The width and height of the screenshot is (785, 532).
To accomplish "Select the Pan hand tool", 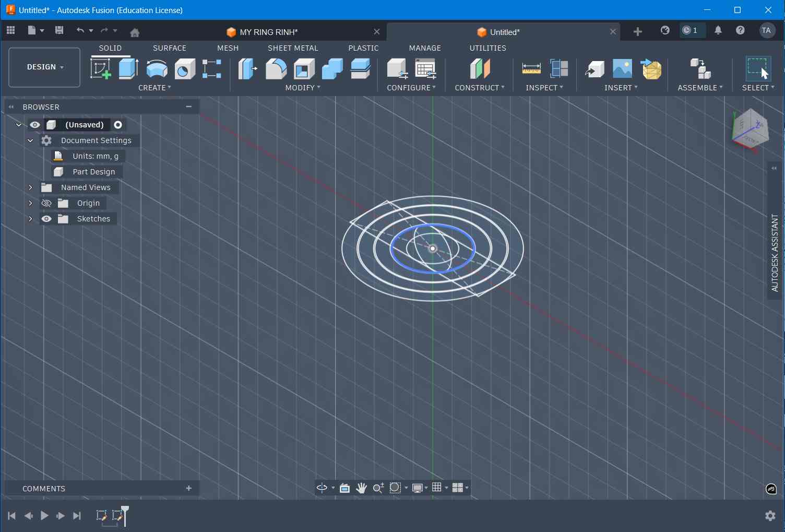I will [x=361, y=488].
